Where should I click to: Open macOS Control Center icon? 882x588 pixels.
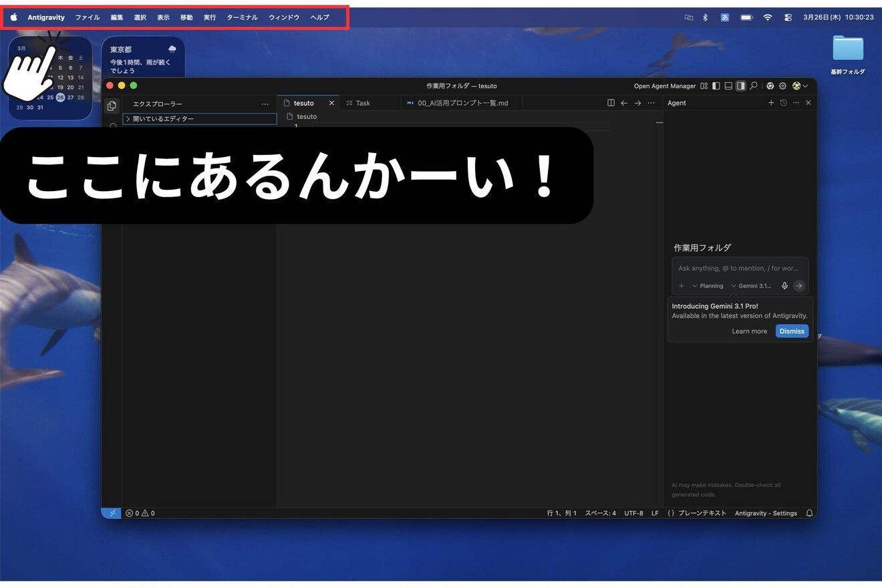(788, 17)
